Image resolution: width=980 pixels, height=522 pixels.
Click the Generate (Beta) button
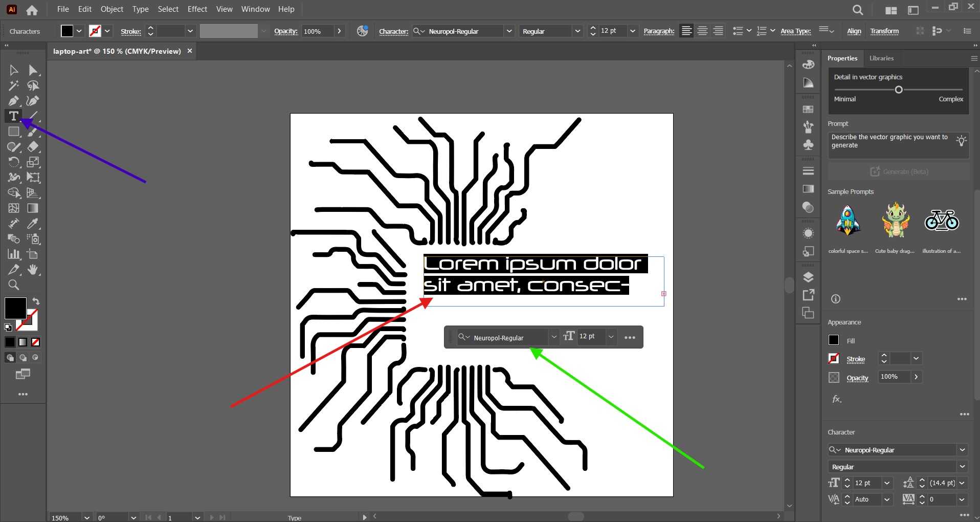(x=899, y=171)
